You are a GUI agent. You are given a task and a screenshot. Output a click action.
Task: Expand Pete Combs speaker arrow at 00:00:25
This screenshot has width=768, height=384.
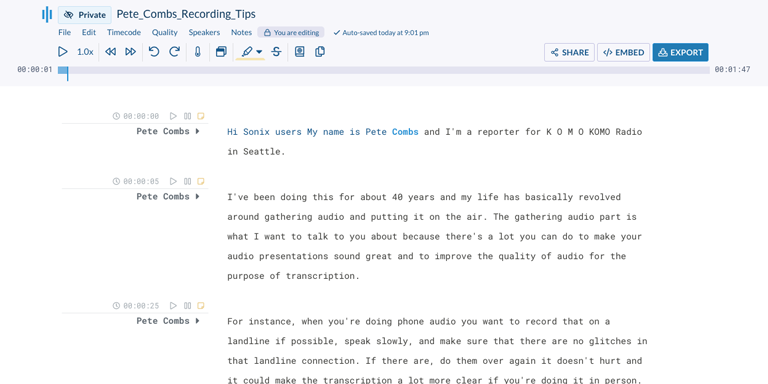point(197,321)
